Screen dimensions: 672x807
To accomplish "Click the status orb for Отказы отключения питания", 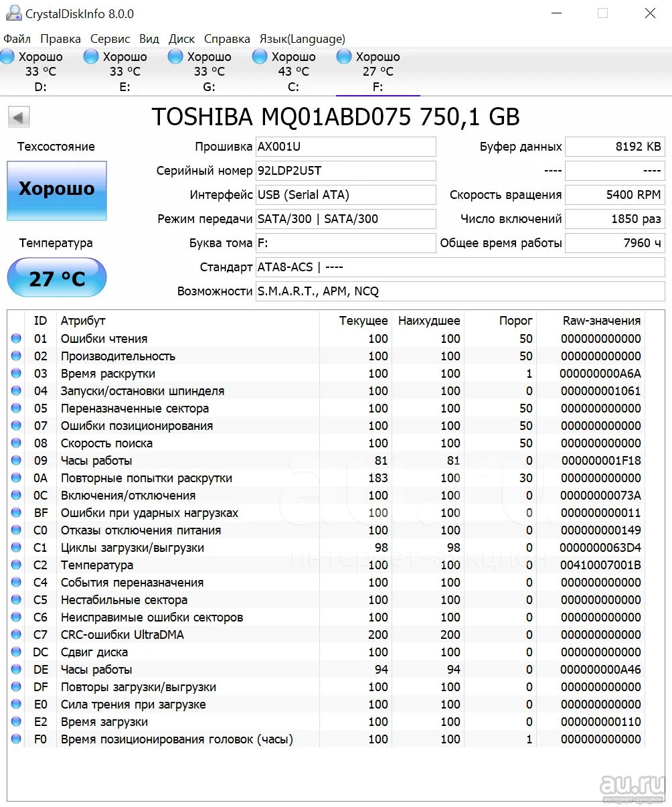I will (x=16, y=530).
